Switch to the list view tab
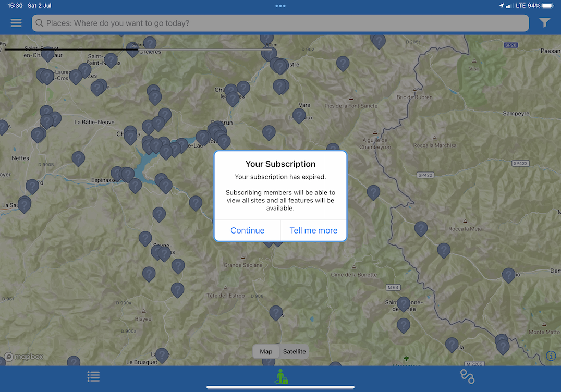This screenshot has width=561, height=392. [x=93, y=376]
